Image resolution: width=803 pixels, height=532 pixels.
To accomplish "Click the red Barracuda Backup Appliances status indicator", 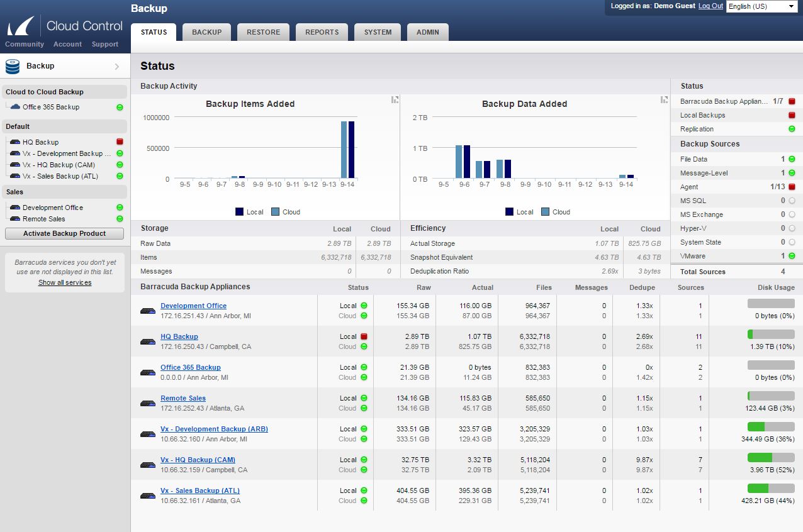I will click(x=792, y=101).
